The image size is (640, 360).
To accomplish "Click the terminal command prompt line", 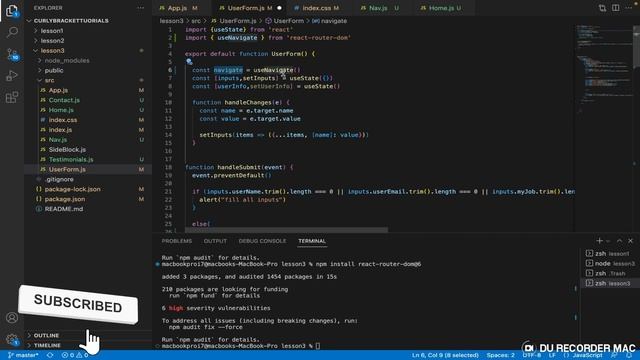I will [x=241, y=346].
